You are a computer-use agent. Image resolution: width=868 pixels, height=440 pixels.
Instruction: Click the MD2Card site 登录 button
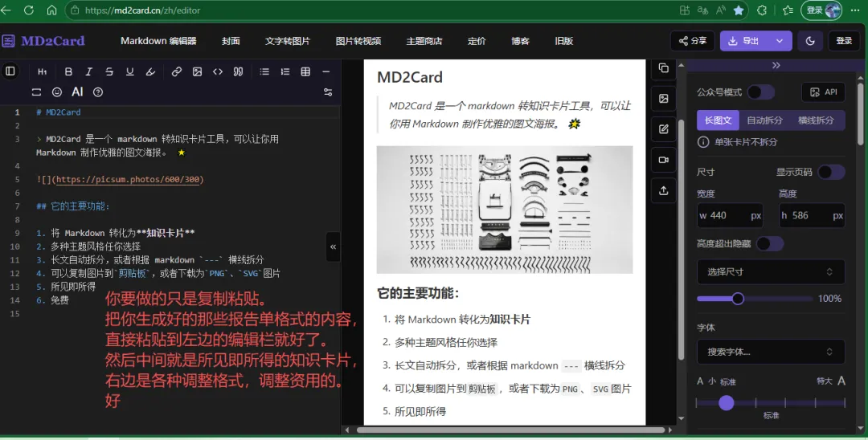844,41
